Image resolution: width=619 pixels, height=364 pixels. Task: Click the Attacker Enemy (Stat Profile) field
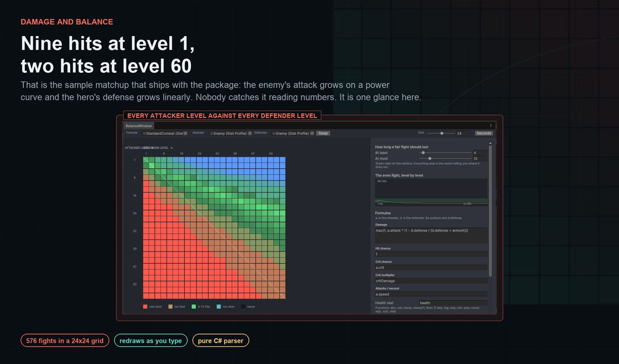point(231,133)
